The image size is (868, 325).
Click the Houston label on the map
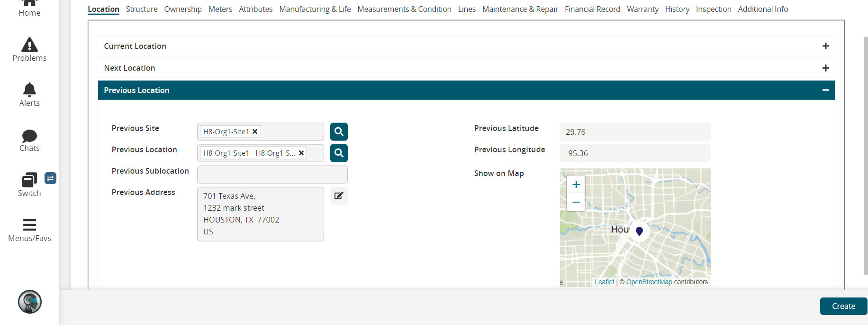(x=620, y=230)
